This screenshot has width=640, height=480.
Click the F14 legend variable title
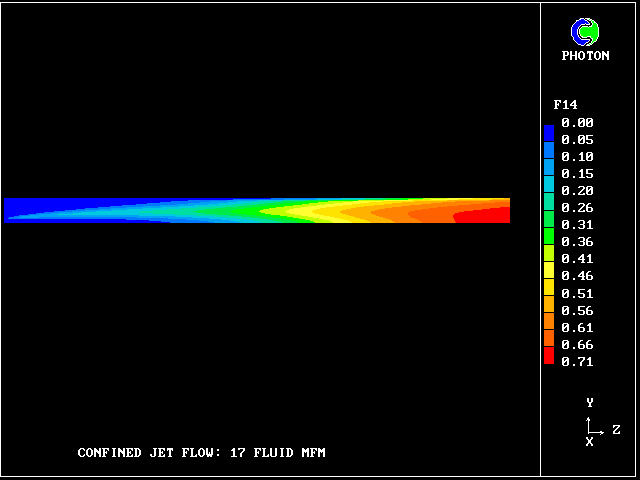(x=565, y=104)
